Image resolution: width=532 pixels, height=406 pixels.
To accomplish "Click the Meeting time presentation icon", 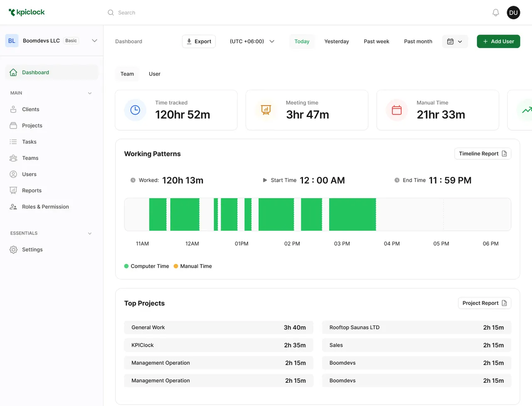I will 266,110.
